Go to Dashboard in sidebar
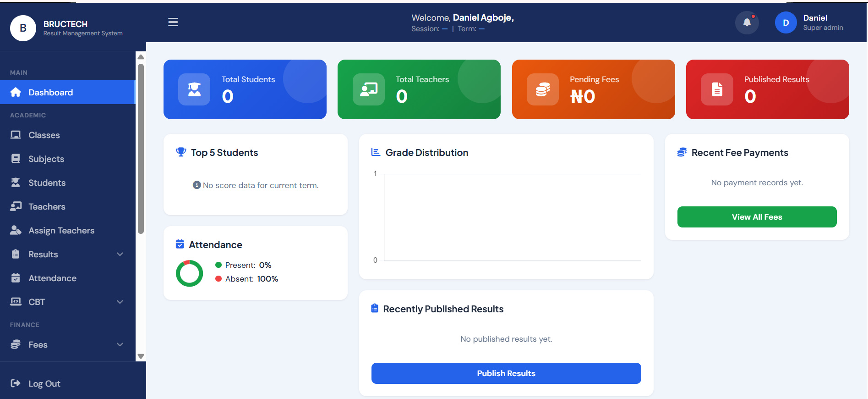This screenshot has width=868, height=399. click(68, 92)
